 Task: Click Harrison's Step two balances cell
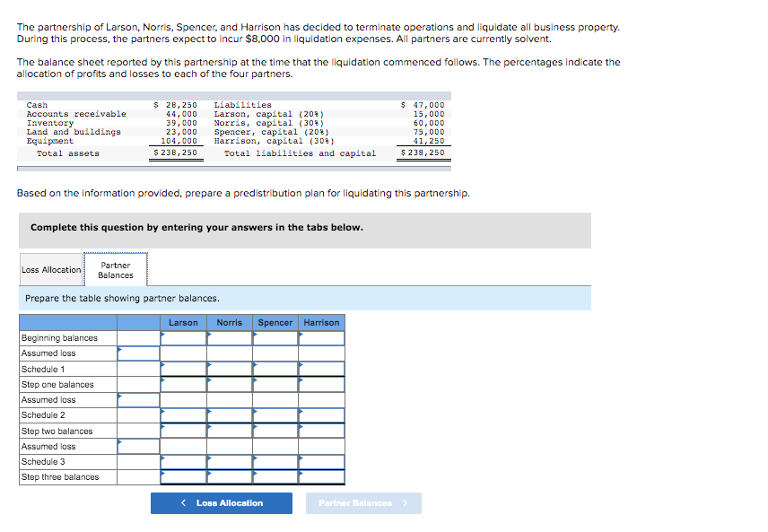point(322,432)
